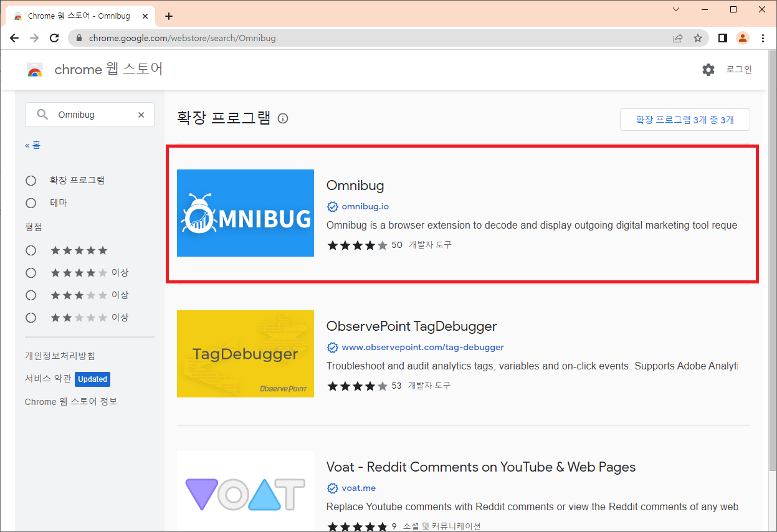The width and height of the screenshot is (777, 532).
Task: Open the Voat logo thumbnail
Action: (245, 492)
